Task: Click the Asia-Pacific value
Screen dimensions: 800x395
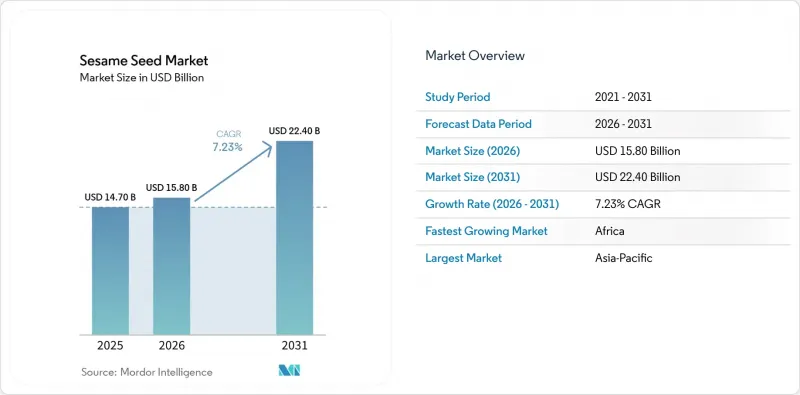Action: click(x=623, y=258)
